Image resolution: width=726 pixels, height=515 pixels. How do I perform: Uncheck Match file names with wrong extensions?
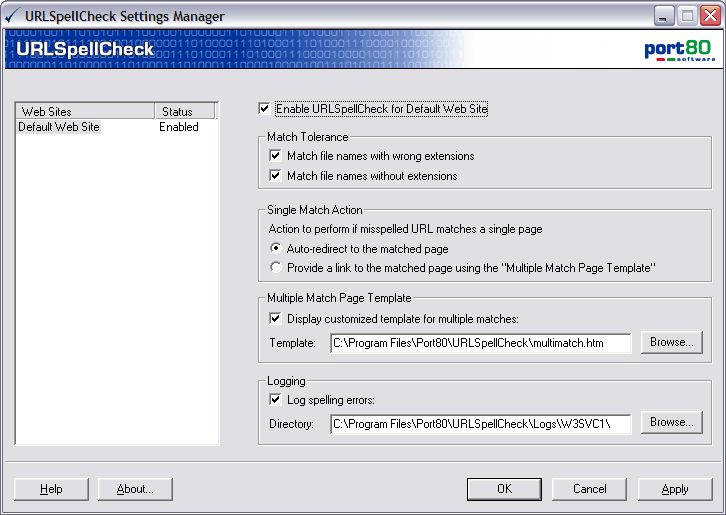[275, 156]
